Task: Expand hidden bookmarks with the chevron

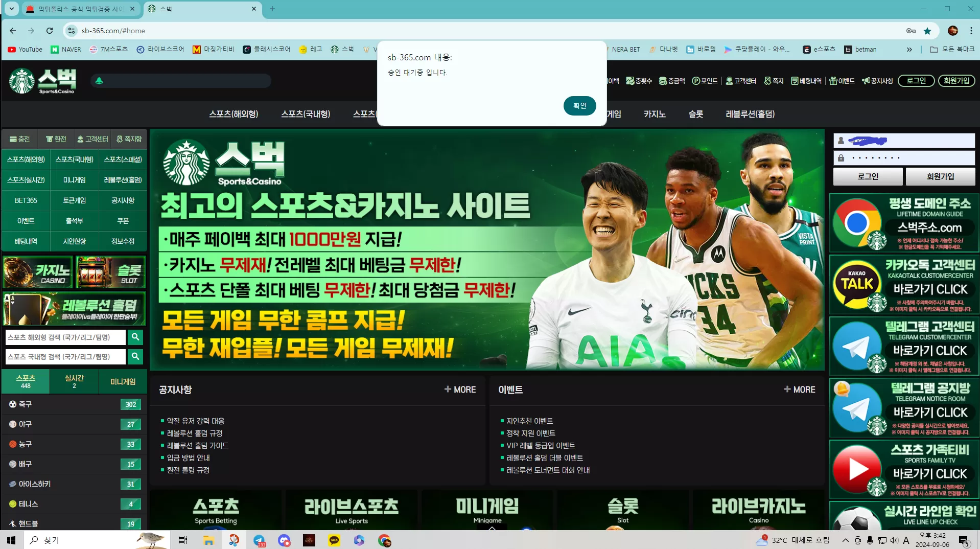Action: (x=909, y=50)
